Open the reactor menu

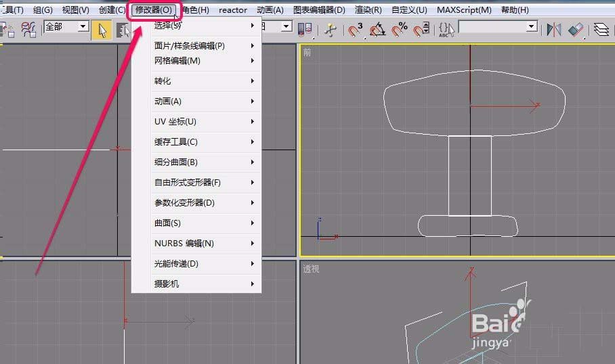pos(233,10)
